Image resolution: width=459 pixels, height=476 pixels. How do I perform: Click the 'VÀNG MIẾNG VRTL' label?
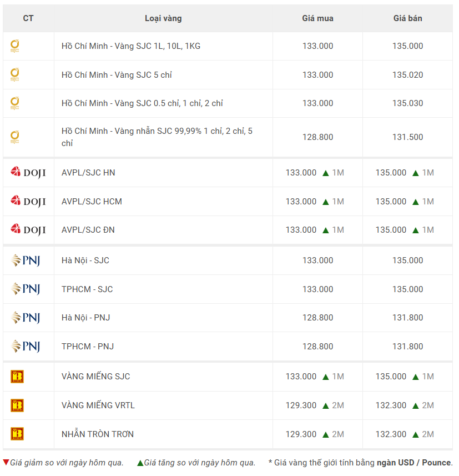(98, 405)
